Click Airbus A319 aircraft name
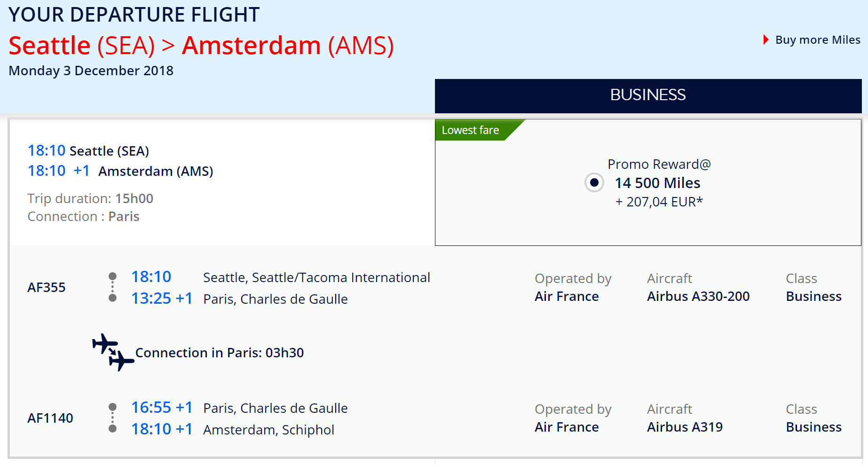The image size is (868, 465). pos(685,427)
